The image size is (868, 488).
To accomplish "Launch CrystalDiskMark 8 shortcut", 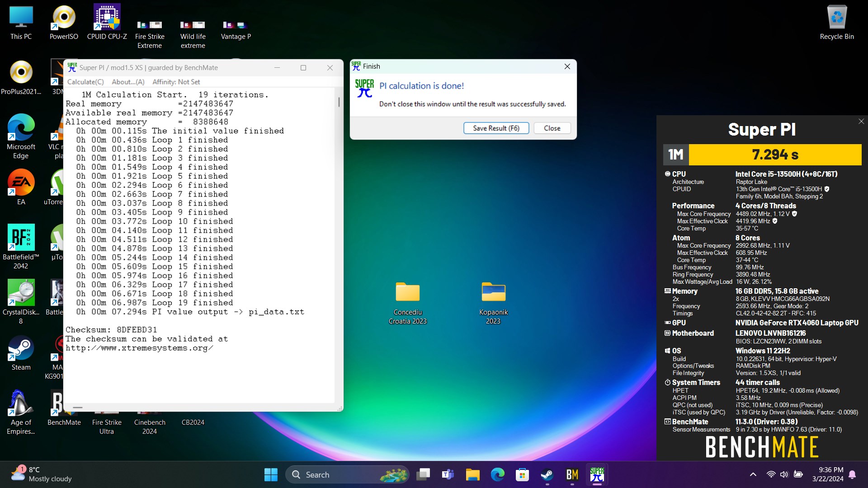I will pos(21,302).
